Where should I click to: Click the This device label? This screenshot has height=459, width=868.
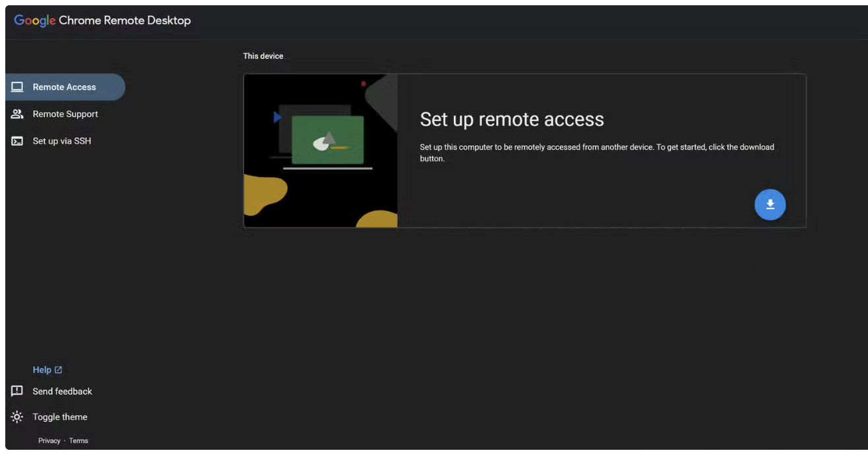click(263, 56)
